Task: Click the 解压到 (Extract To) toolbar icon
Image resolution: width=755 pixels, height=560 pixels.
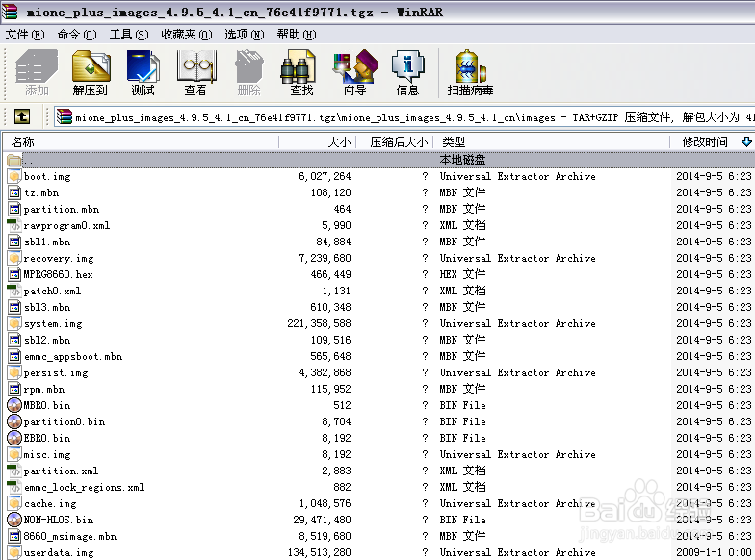Action: click(x=91, y=72)
